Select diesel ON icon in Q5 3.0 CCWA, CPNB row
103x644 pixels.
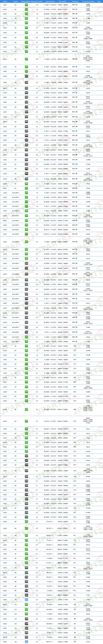point(26,637)
